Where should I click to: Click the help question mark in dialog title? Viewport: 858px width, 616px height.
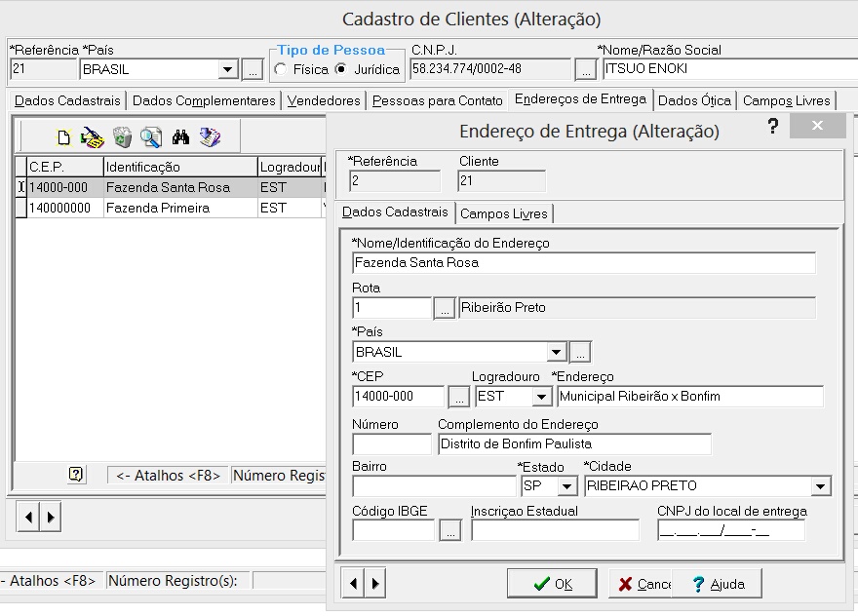click(x=772, y=127)
